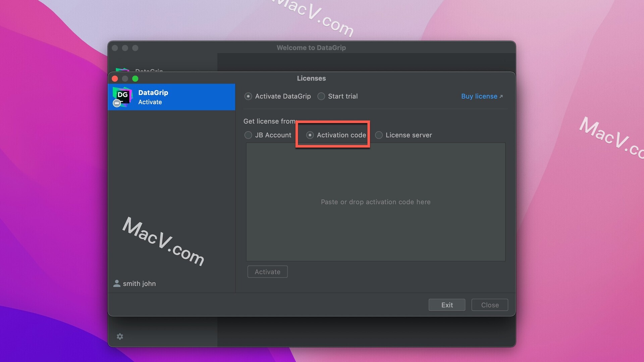Click the green zoom button of Licenses dialog
644x362 pixels.
coord(135,79)
